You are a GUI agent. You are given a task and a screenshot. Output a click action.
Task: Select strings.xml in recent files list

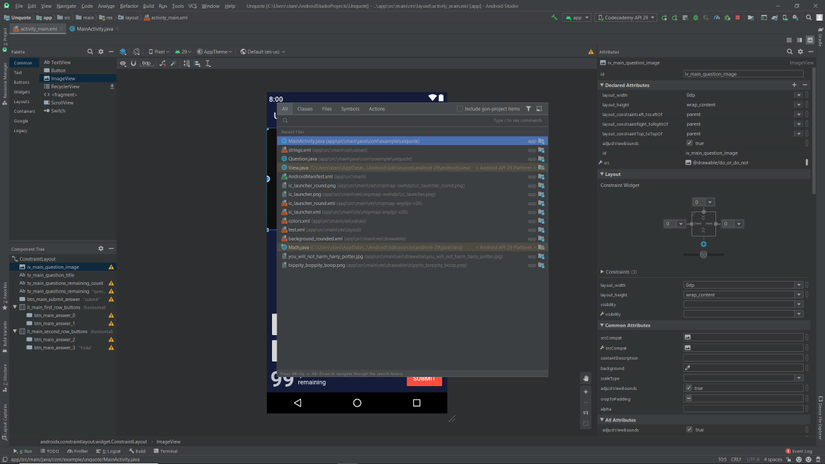pyautogui.click(x=412, y=150)
